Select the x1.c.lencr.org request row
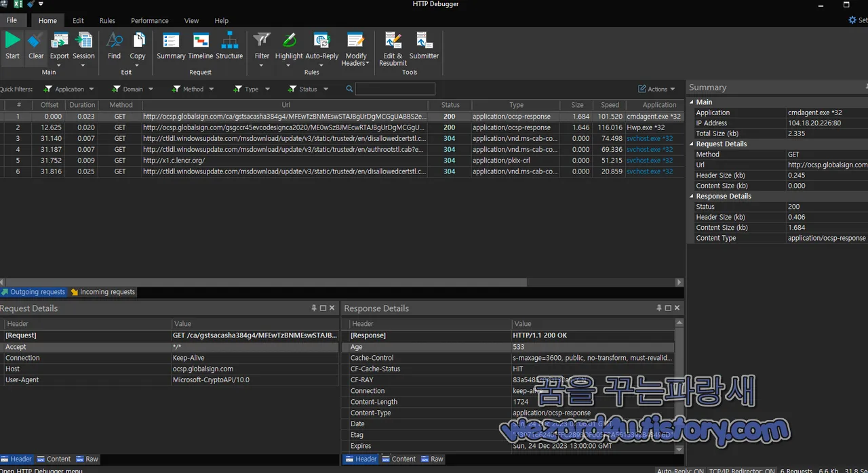This screenshot has height=473, width=868. click(x=342, y=161)
